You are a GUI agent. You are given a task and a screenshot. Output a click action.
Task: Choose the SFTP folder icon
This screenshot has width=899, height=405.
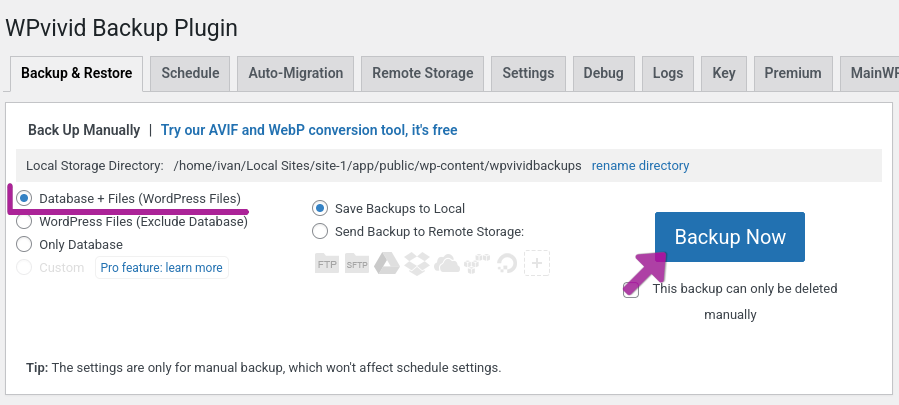[x=357, y=263]
